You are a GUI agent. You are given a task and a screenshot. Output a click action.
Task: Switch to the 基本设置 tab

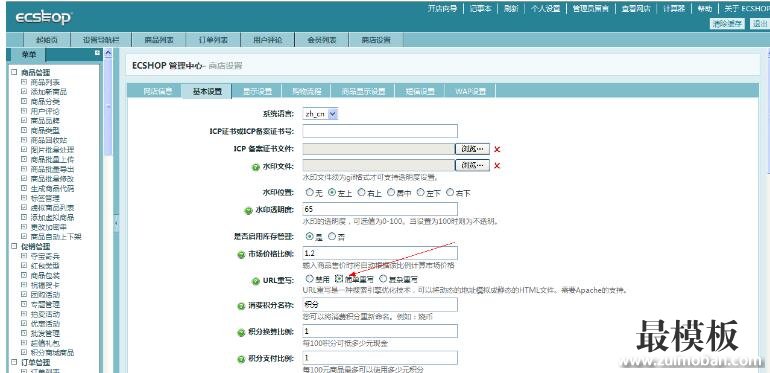(x=207, y=91)
